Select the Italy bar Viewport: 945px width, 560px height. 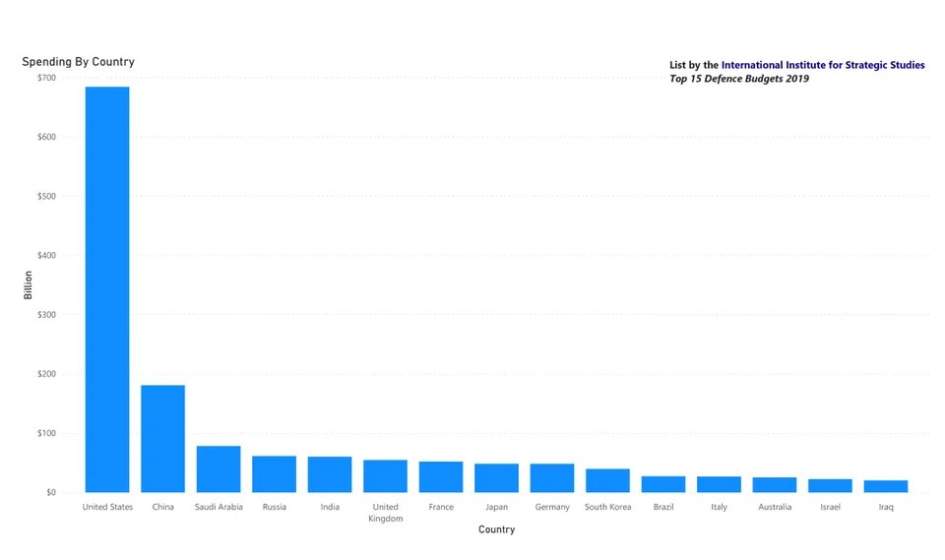point(719,484)
